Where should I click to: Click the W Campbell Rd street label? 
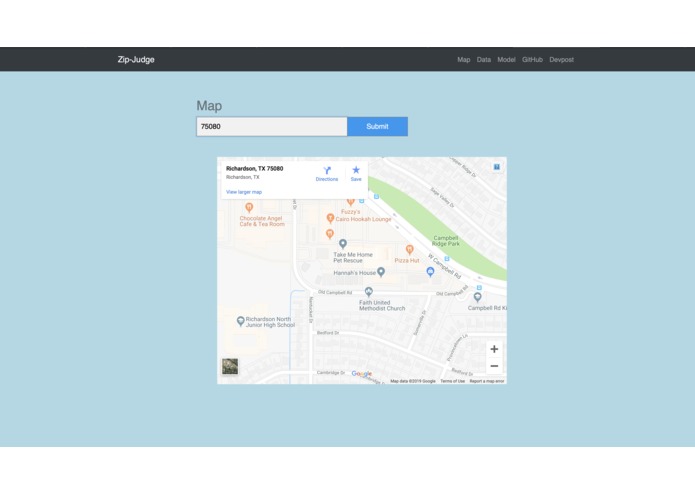point(445,266)
